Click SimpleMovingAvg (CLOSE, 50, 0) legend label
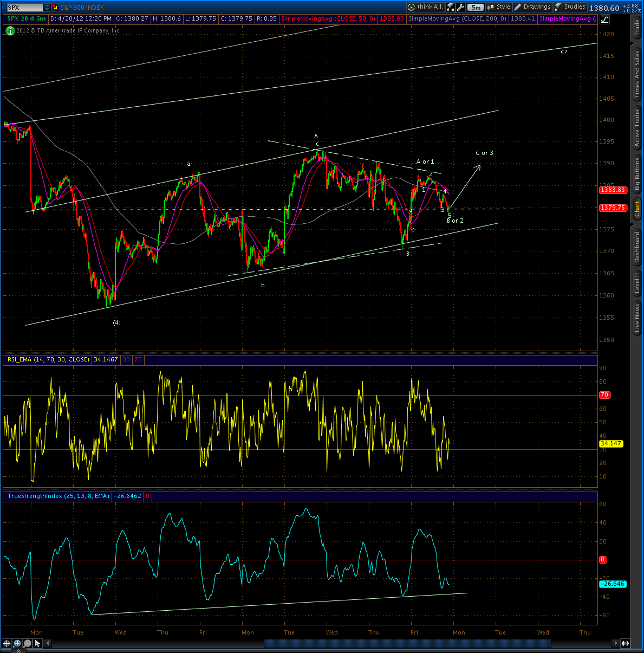This screenshot has width=644, height=653. [328, 19]
